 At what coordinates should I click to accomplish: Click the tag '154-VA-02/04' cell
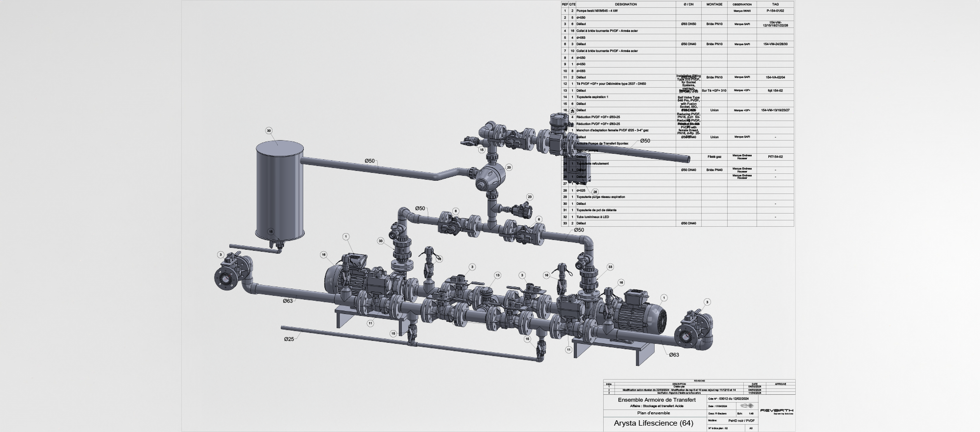pos(775,77)
